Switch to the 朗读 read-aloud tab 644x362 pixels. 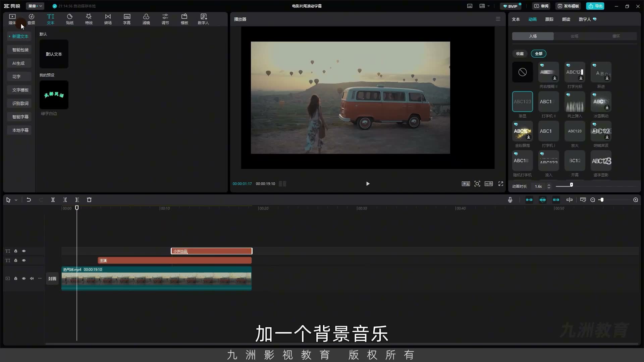(x=566, y=19)
